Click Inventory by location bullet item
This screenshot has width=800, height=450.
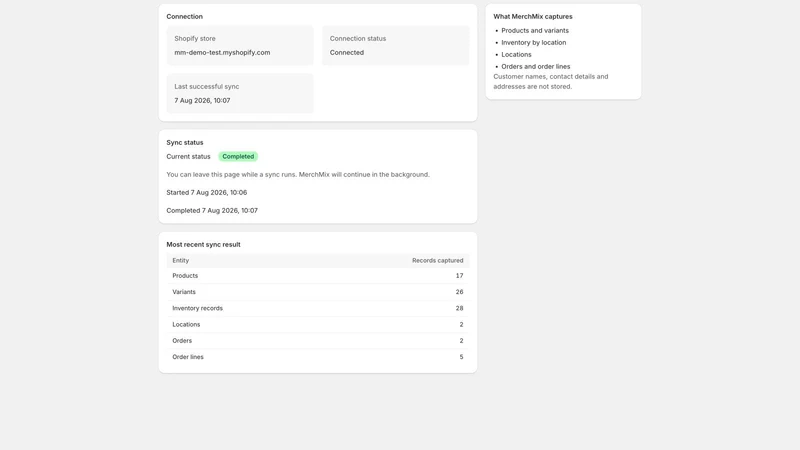(533, 42)
